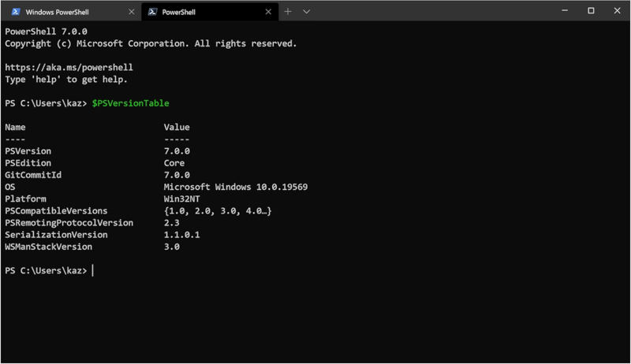
Task: Click the Platform row name
Action: [x=25, y=199]
